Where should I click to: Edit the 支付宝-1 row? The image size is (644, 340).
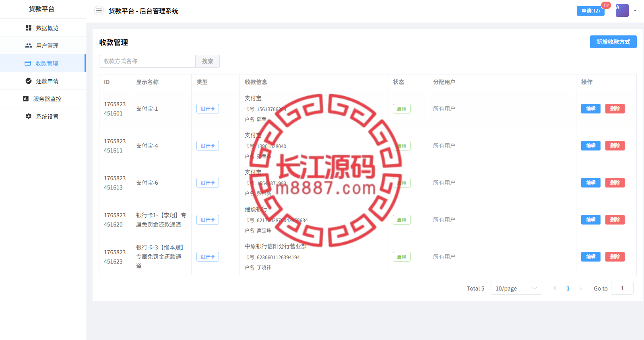tap(591, 109)
